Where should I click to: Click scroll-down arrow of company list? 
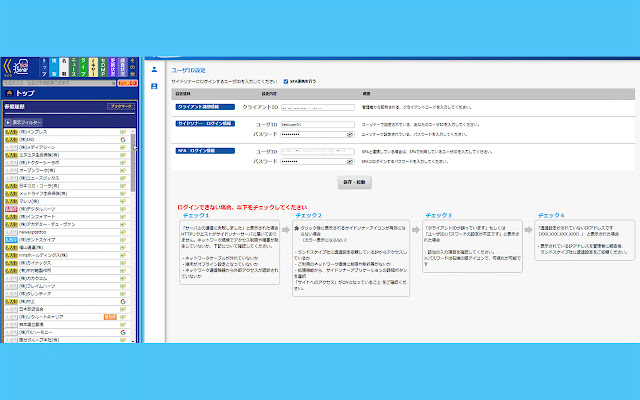tap(133, 340)
